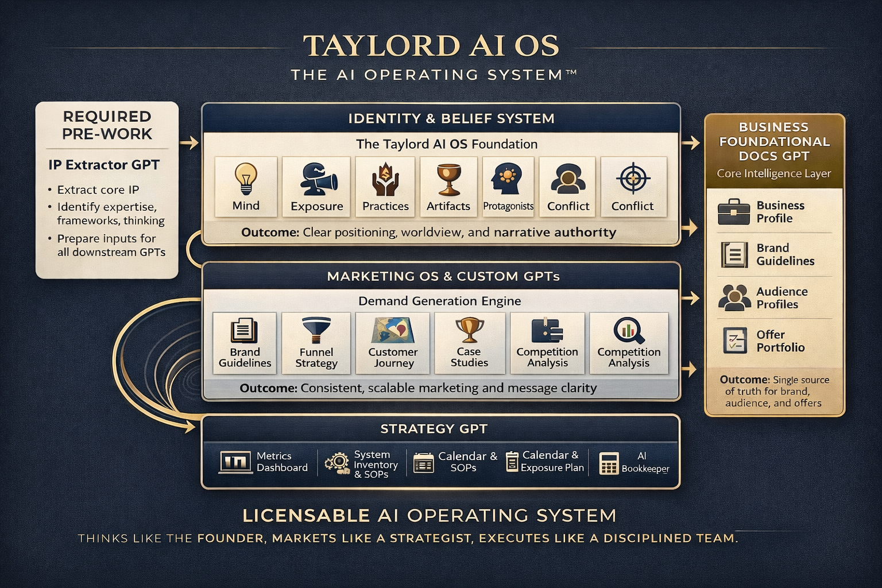
Task: Select the Mind lightbulb icon
Action: point(246,181)
